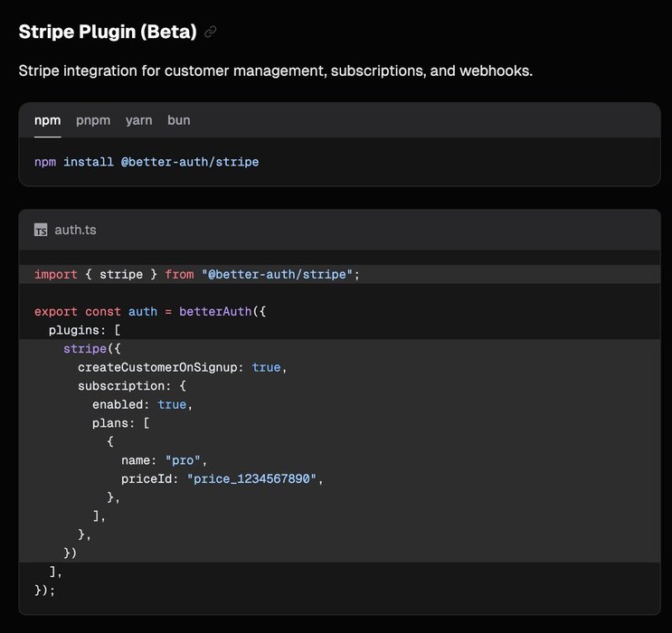
Task: Click the "subscription: {" code line
Action: tap(132, 386)
